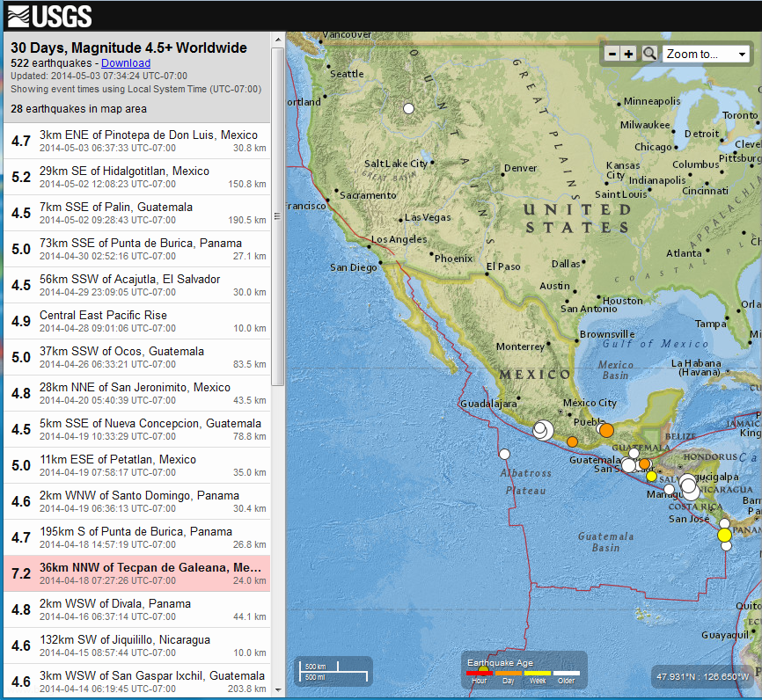Click the Download link
The image size is (762, 700).
(x=126, y=63)
